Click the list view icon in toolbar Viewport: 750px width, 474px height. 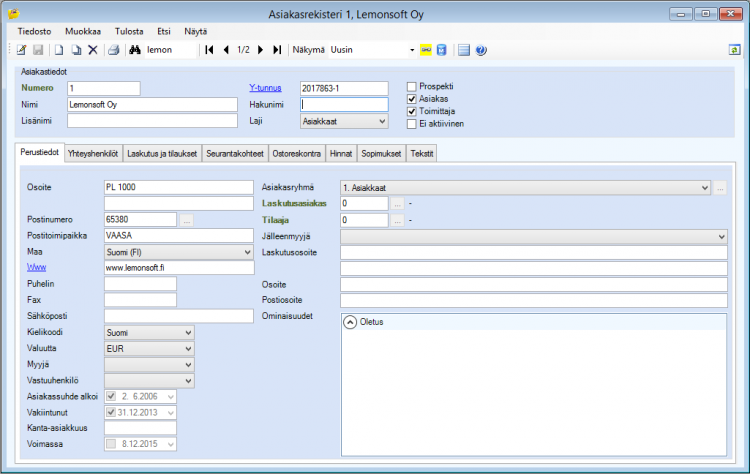coord(463,50)
